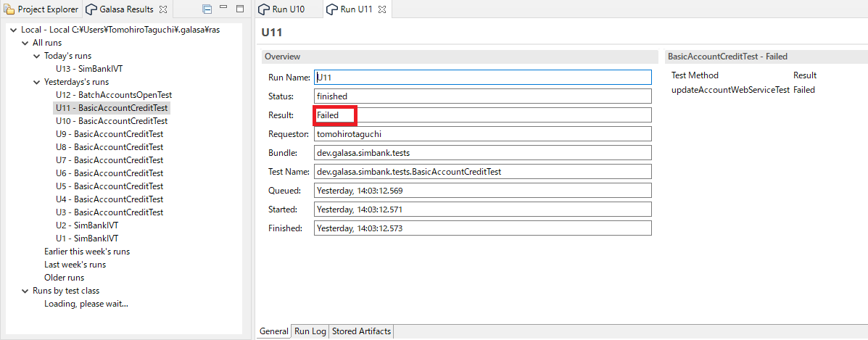Click the Galasa icon on Run U11 tab
Screen dimensions: 868x340
pos(332,9)
